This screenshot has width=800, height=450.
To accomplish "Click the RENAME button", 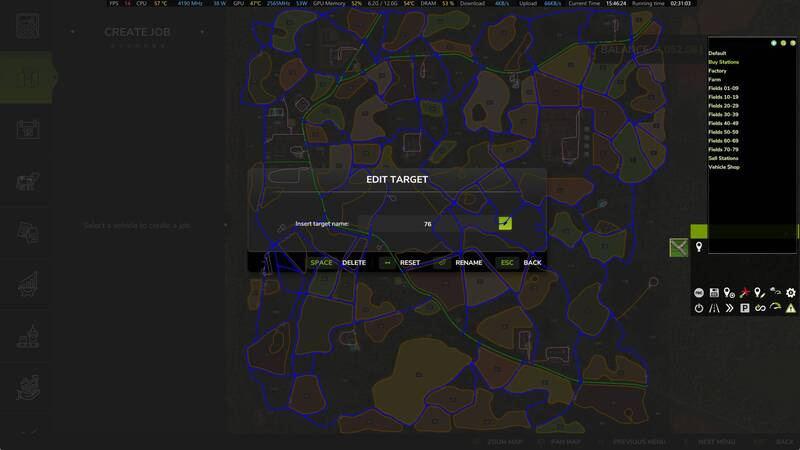I will click(x=468, y=262).
